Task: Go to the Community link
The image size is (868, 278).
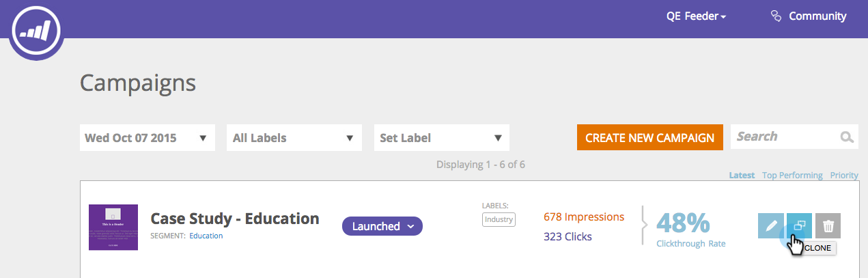Action: pyautogui.click(x=817, y=16)
